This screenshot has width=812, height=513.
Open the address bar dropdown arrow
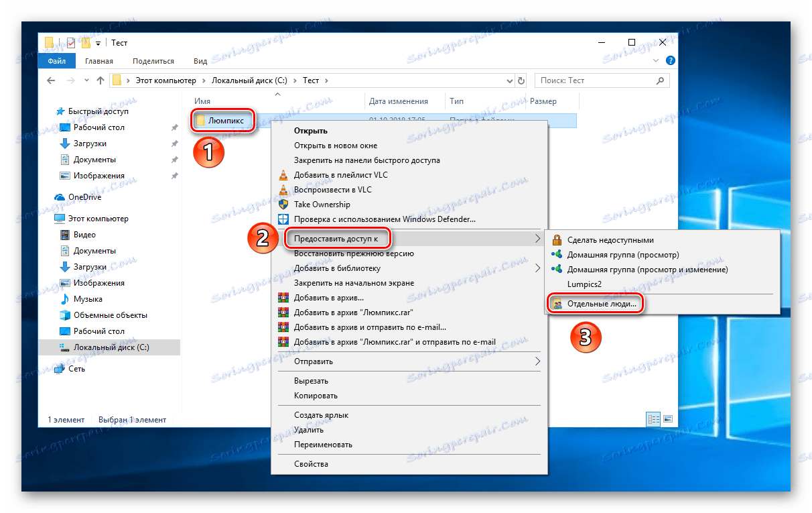[x=511, y=80]
